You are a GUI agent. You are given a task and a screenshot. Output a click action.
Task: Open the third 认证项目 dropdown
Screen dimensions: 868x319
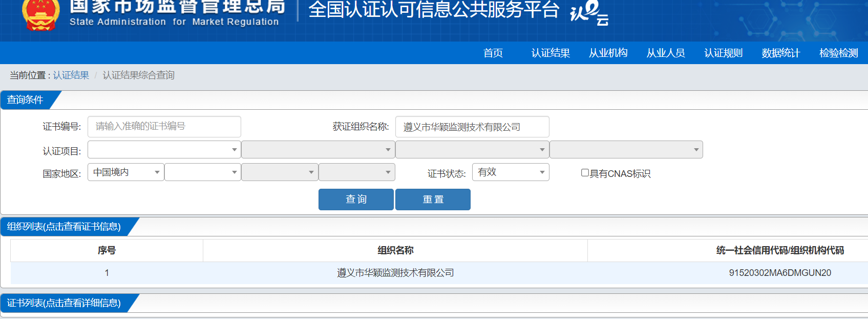point(472,150)
